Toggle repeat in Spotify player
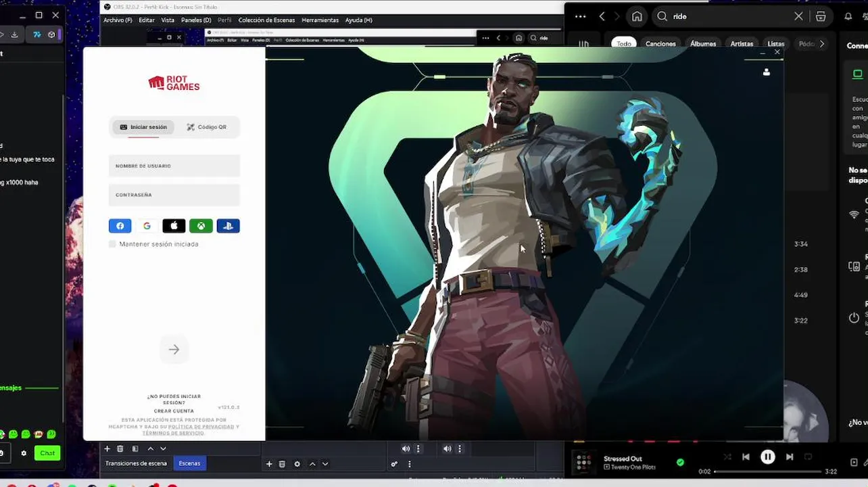Image resolution: width=868 pixels, height=487 pixels. click(808, 457)
